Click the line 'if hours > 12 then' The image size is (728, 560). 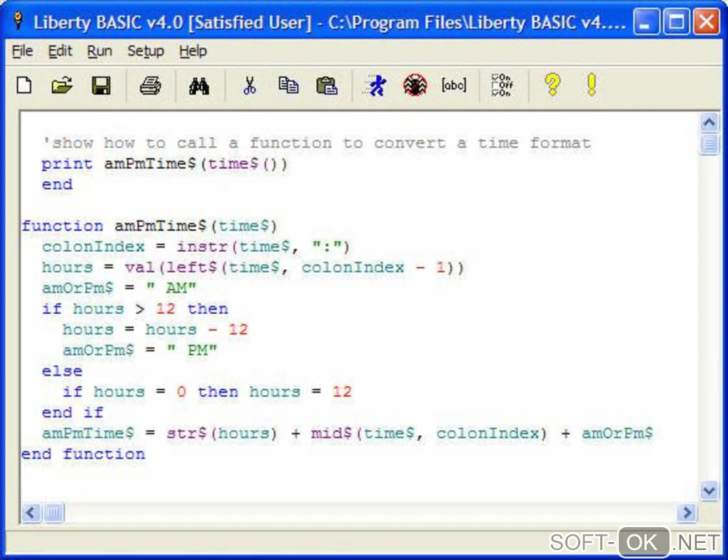[135, 309]
